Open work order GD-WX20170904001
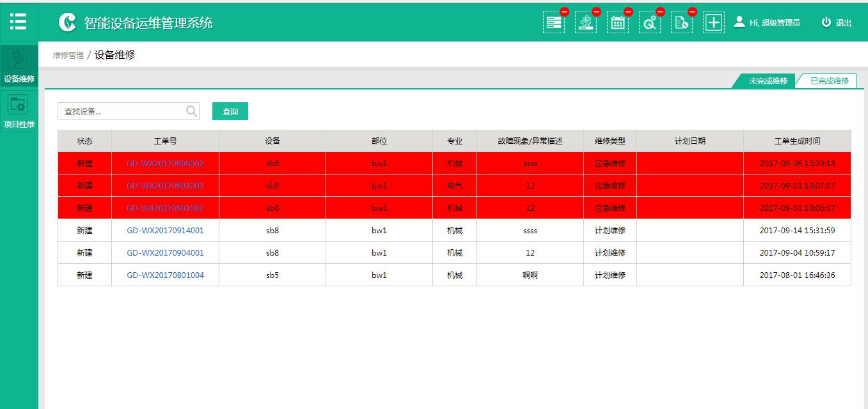The image size is (868, 409). tap(165, 252)
